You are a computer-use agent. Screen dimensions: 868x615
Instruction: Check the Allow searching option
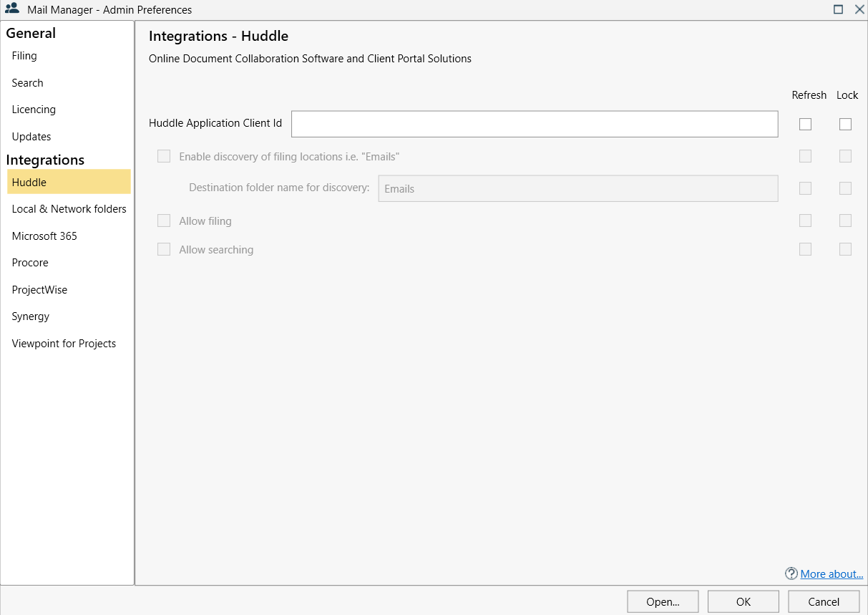[x=164, y=249]
